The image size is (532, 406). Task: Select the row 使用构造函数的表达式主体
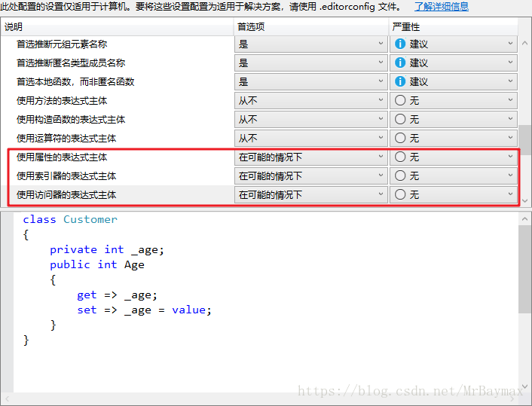coord(71,120)
